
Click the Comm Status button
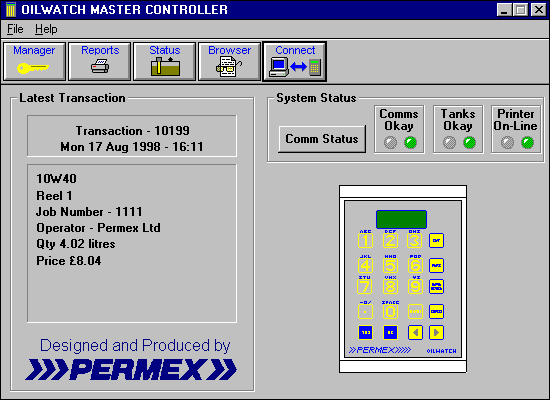(322, 139)
